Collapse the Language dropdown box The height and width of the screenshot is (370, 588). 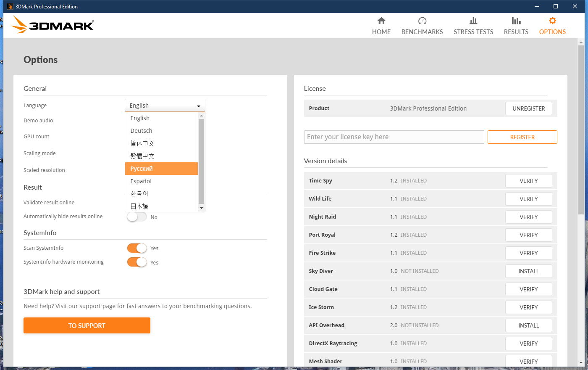click(165, 106)
